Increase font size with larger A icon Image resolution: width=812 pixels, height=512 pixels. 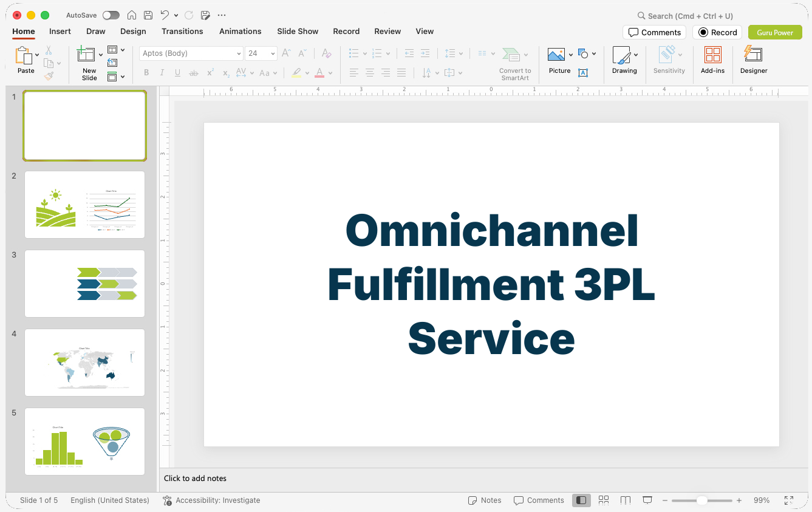tap(287, 53)
